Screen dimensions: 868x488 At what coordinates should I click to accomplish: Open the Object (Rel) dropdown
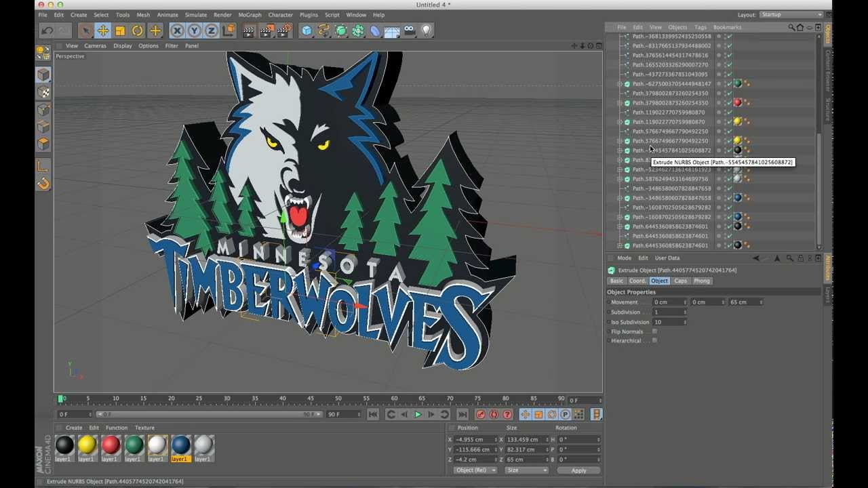(x=474, y=470)
